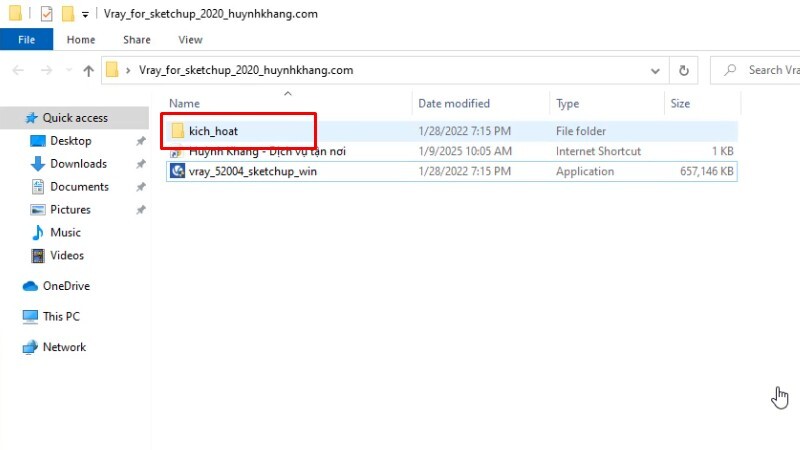Refresh the current folder
800x450 pixels.
684,70
